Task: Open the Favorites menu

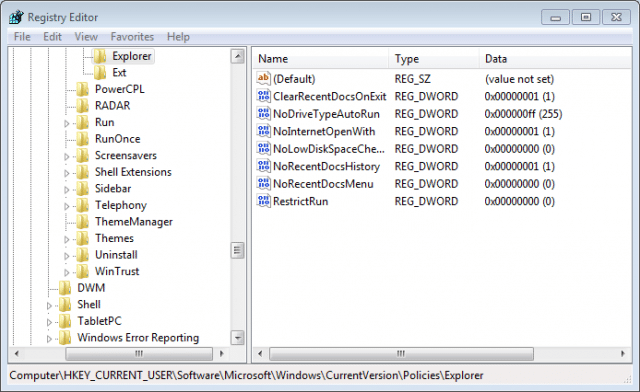Action: pyautogui.click(x=132, y=37)
